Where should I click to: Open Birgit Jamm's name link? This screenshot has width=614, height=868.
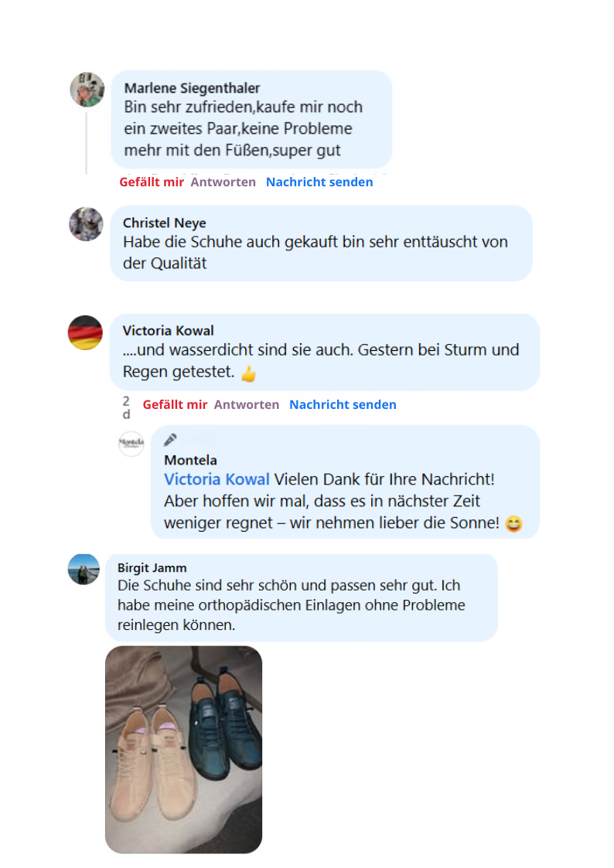152,568
